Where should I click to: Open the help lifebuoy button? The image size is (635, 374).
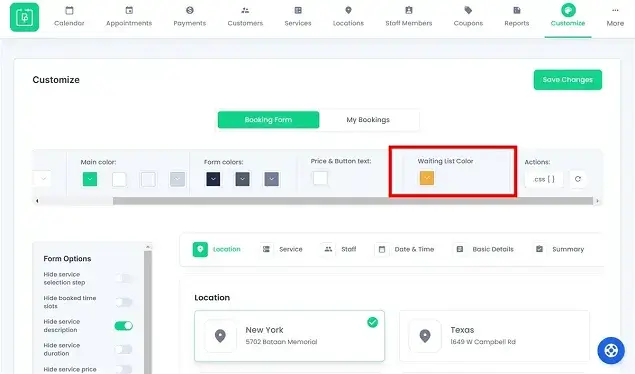(x=611, y=350)
